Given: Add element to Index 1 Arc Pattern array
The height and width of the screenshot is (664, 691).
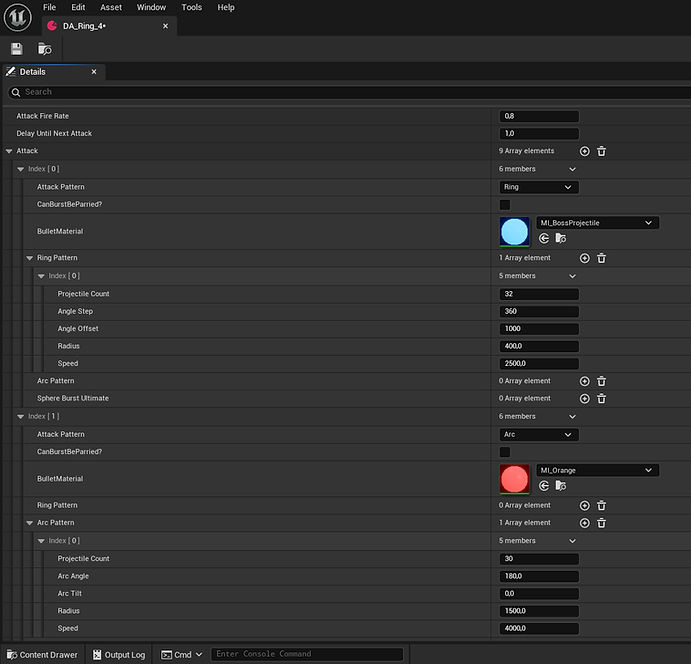Looking at the screenshot, I should pyautogui.click(x=584, y=523).
